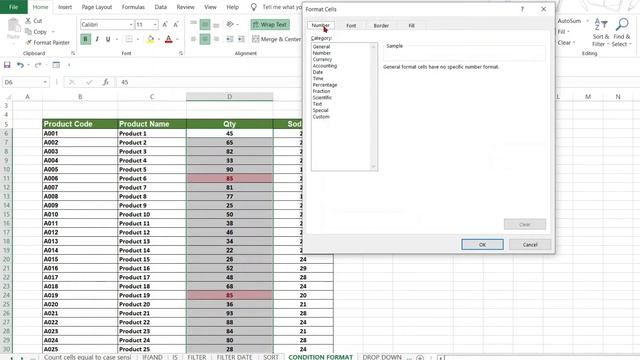640x360 pixels.
Task: Align text right icon
Action: (216, 39)
